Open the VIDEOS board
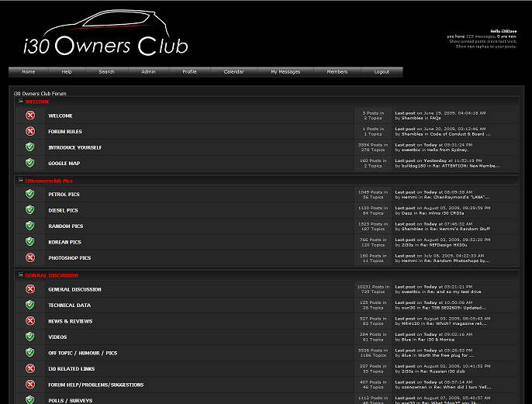 point(57,337)
